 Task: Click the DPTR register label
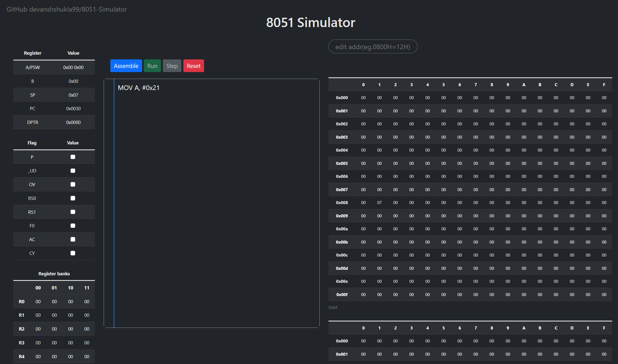(33, 122)
